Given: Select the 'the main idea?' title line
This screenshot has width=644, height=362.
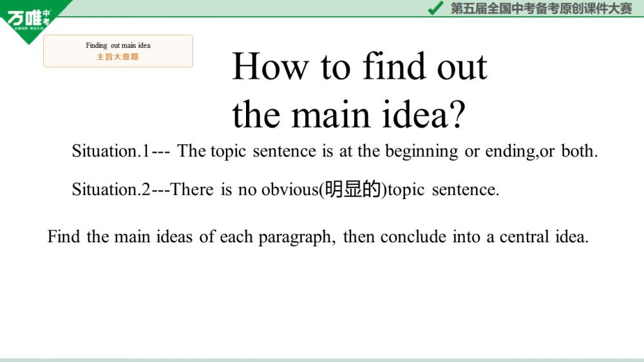Looking at the screenshot, I should coord(348,115).
